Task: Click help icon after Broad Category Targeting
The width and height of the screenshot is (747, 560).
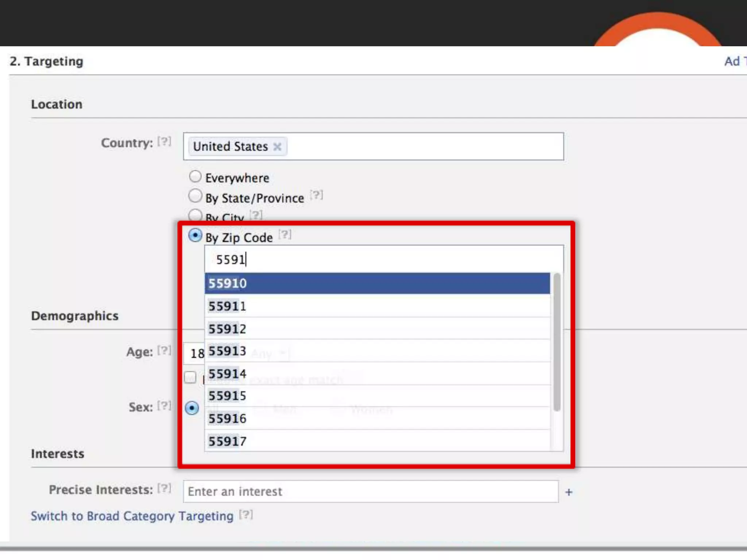Action: point(246,515)
